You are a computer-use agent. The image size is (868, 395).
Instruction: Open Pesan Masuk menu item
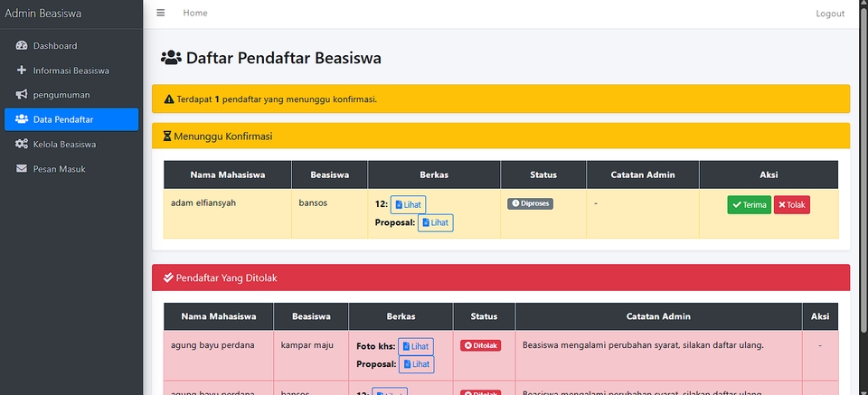tap(59, 169)
